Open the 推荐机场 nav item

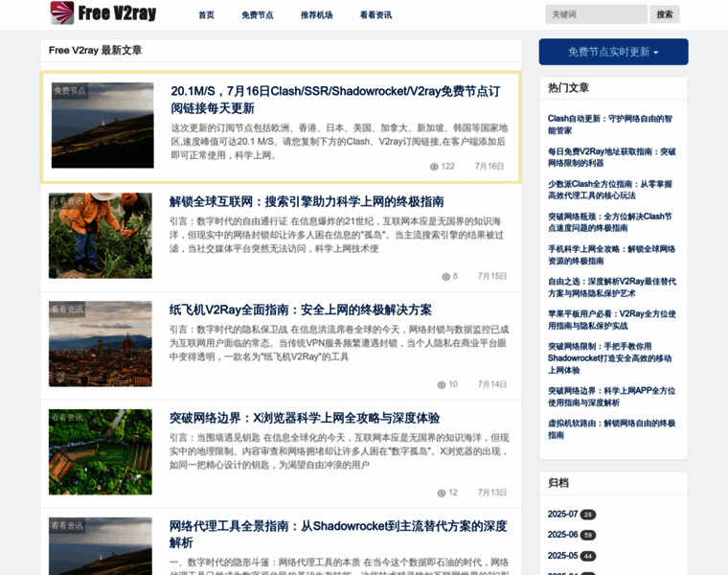[x=317, y=15]
